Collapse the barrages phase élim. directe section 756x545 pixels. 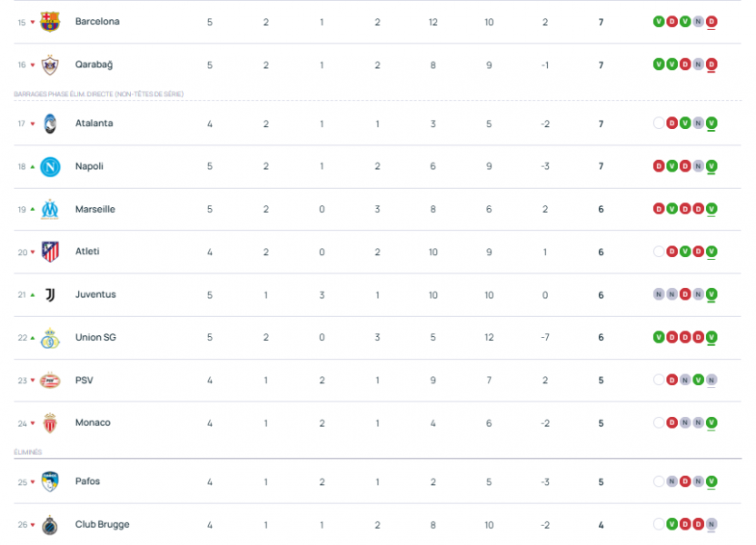click(97, 93)
